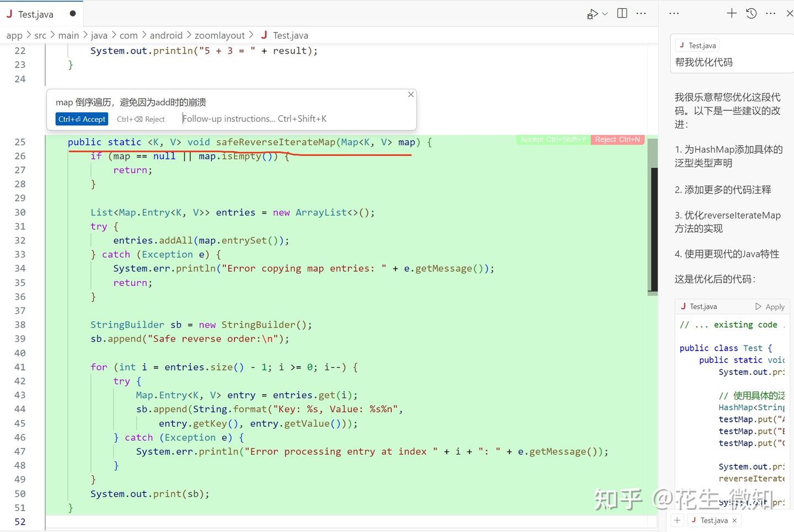Viewport: 794px width, 532px height.
Task: Open the app breadcrumb dropdown
Action: [14, 35]
